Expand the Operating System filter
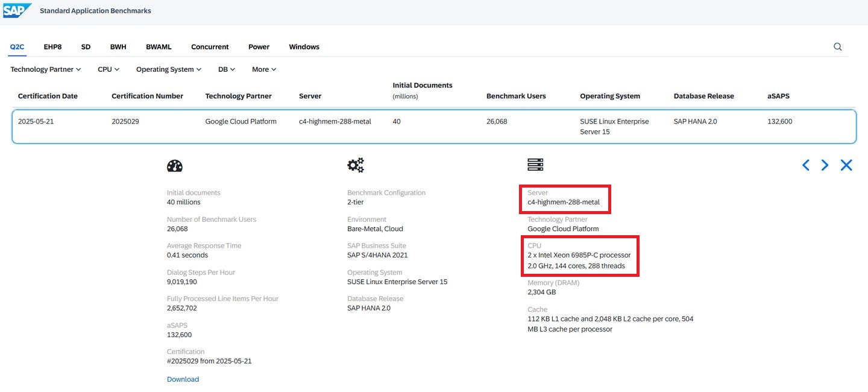The image size is (868, 392). [x=168, y=69]
